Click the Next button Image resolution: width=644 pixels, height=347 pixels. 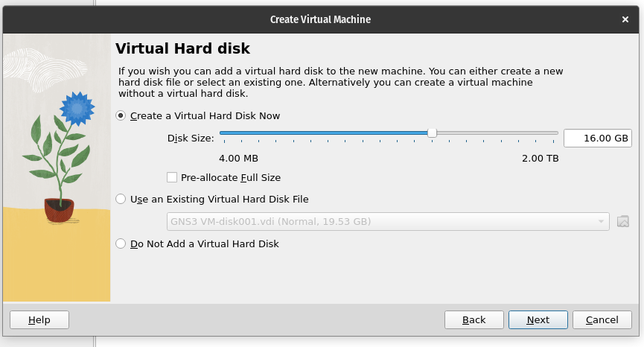coord(538,320)
